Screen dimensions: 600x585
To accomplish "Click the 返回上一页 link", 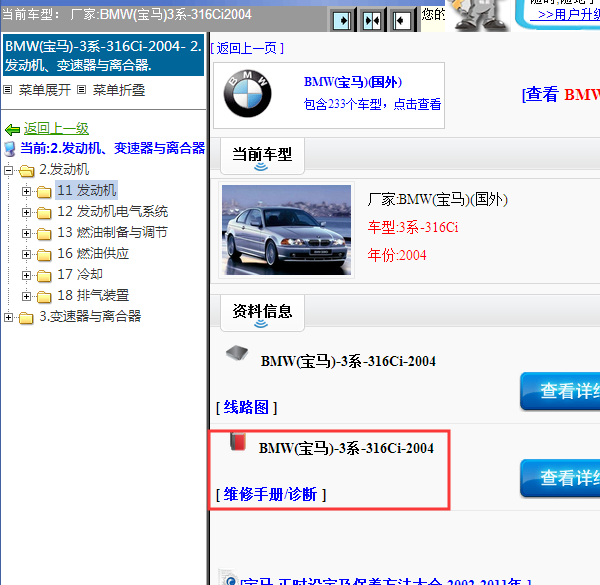I will (x=247, y=48).
